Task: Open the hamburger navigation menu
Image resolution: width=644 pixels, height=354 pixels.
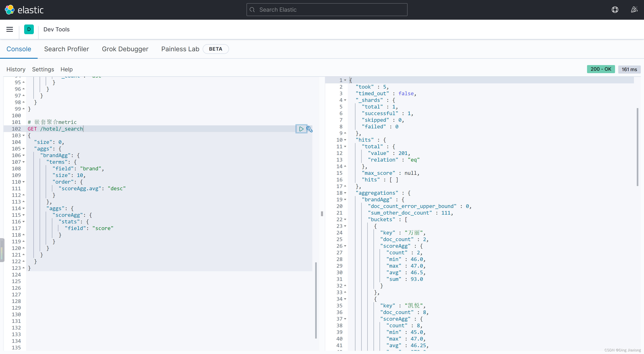Action: pyautogui.click(x=9, y=30)
